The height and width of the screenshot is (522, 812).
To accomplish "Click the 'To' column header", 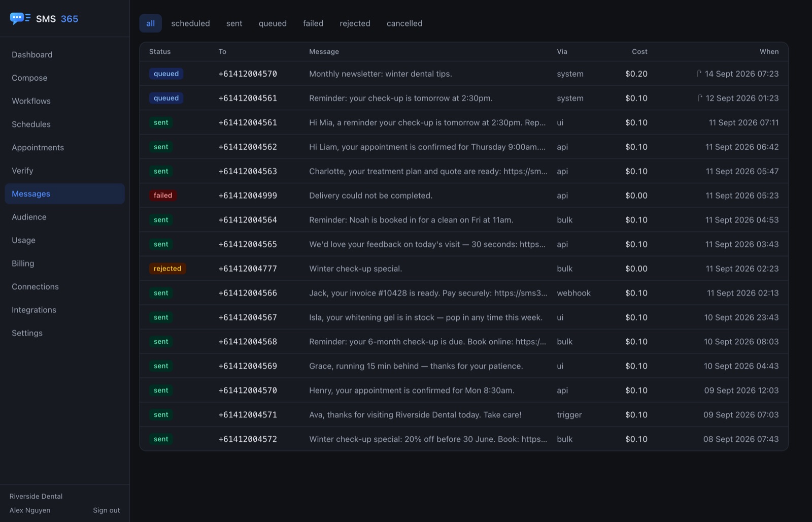I will (222, 52).
